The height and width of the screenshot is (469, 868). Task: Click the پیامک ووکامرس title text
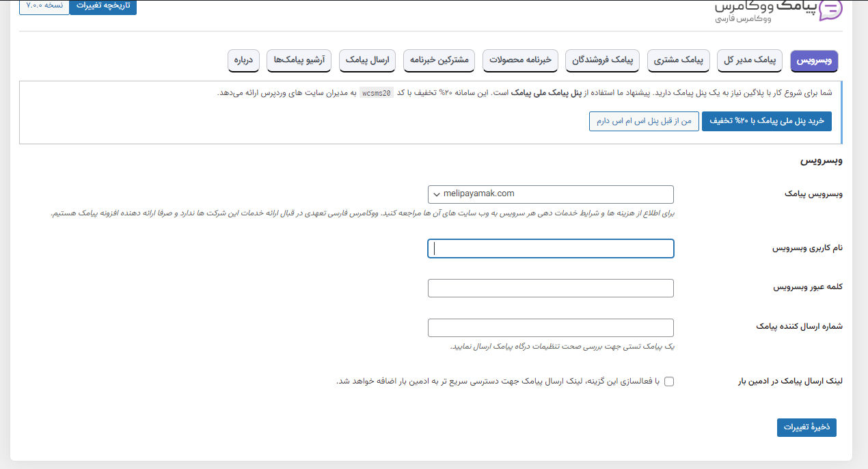coord(766,5)
